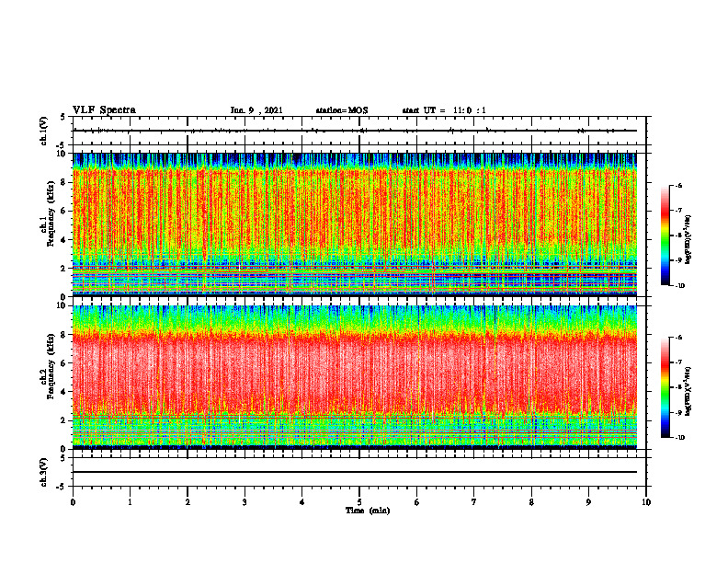Click the ch.2 colorbar log(PSD) label
728x563 pixels.
point(688,391)
